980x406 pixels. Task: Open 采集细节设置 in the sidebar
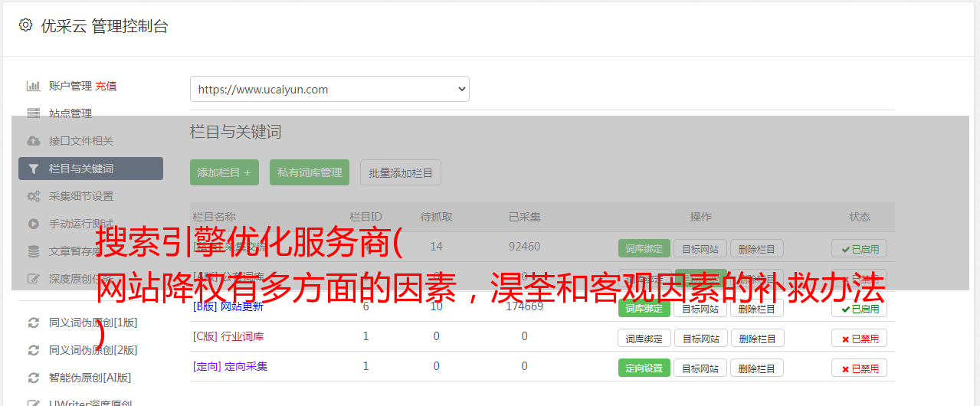81,196
